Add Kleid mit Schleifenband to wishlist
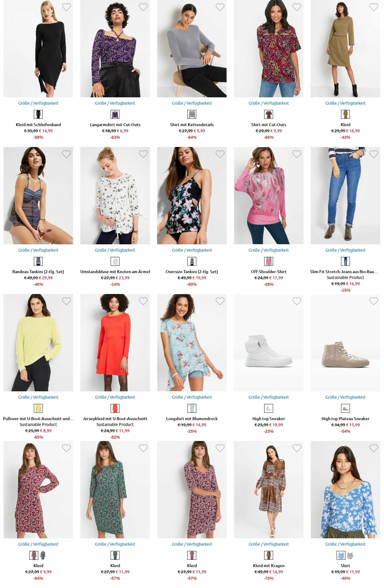 (66, 7)
